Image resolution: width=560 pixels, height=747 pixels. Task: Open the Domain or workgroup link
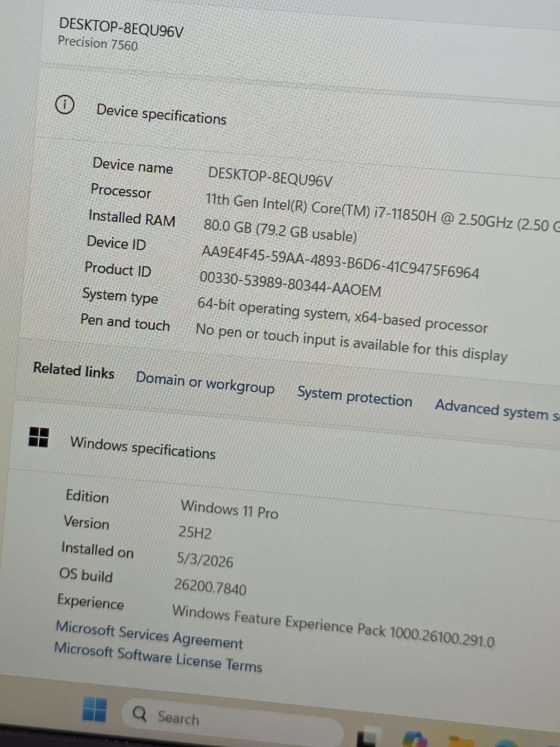[x=205, y=383]
